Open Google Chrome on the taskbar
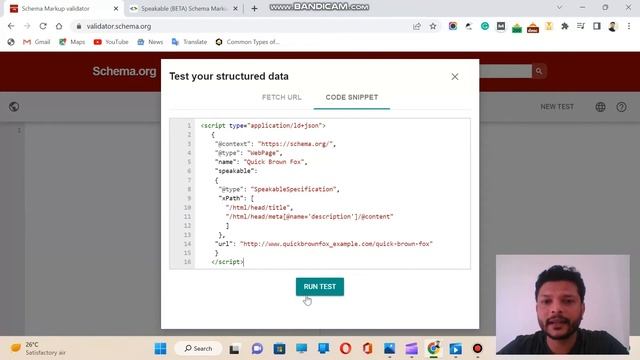The height and width of the screenshot is (360, 640). click(433, 349)
